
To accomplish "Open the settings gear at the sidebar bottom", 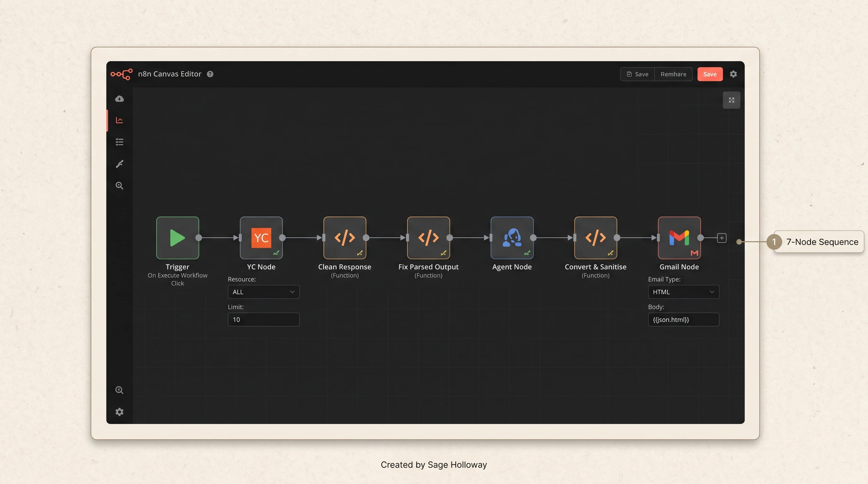I will click(119, 412).
